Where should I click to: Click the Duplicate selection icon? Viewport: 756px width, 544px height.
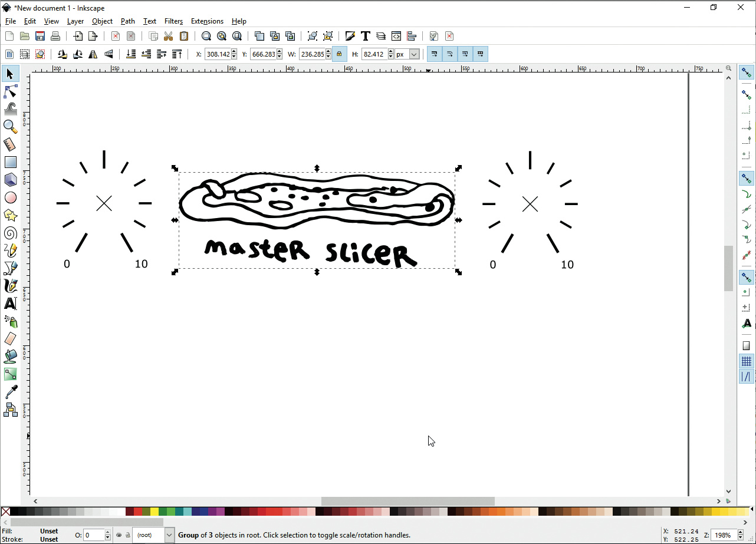[x=259, y=36]
